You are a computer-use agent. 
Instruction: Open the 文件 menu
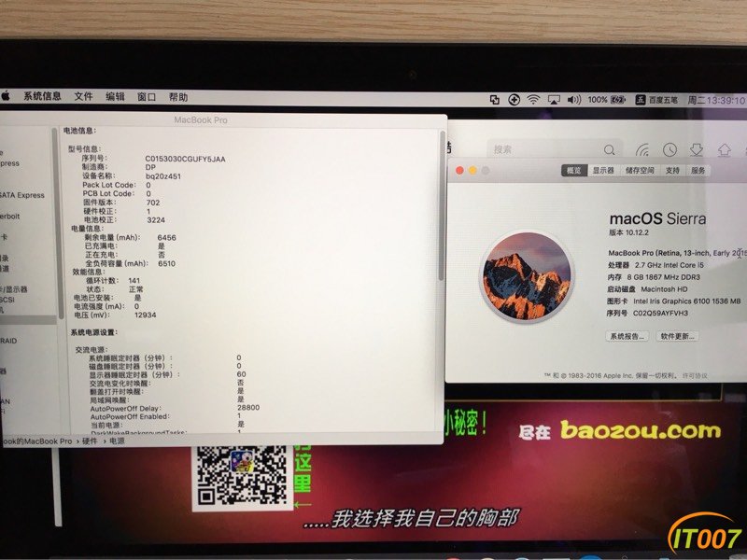click(83, 96)
